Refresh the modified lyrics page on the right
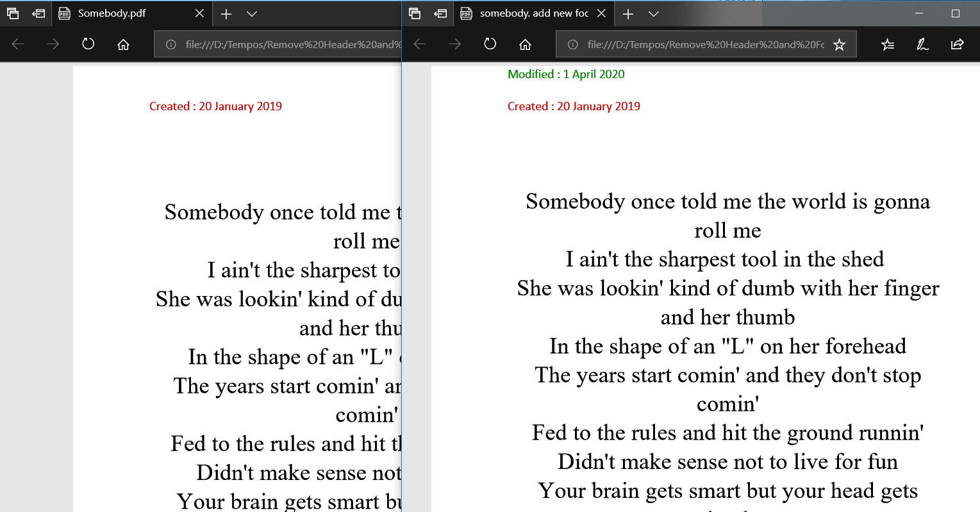980x512 pixels. [490, 44]
